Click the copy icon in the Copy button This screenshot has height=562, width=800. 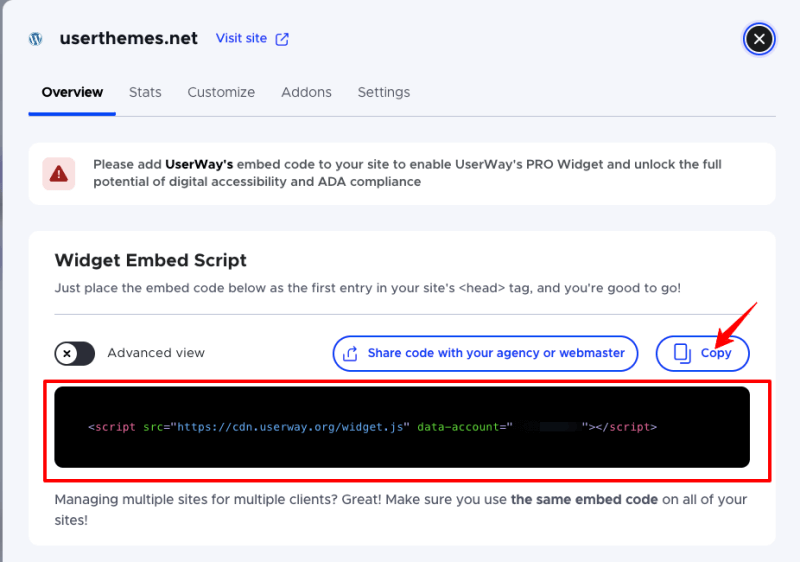coord(683,353)
